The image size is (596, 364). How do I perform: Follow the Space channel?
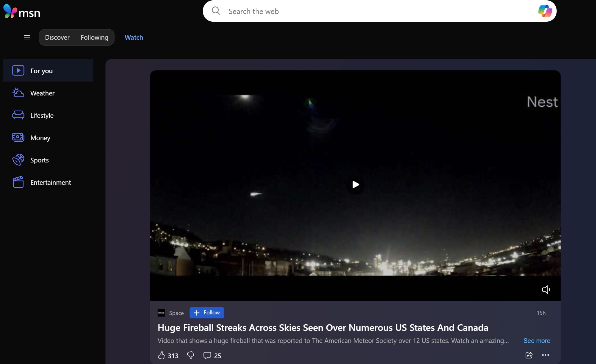coord(207,313)
